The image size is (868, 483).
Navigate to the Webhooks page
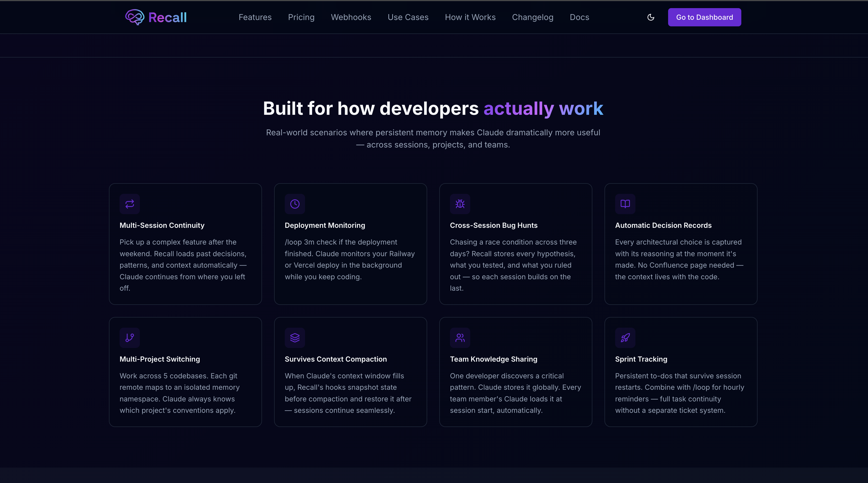pyautogui.click(x=351, y=17)
